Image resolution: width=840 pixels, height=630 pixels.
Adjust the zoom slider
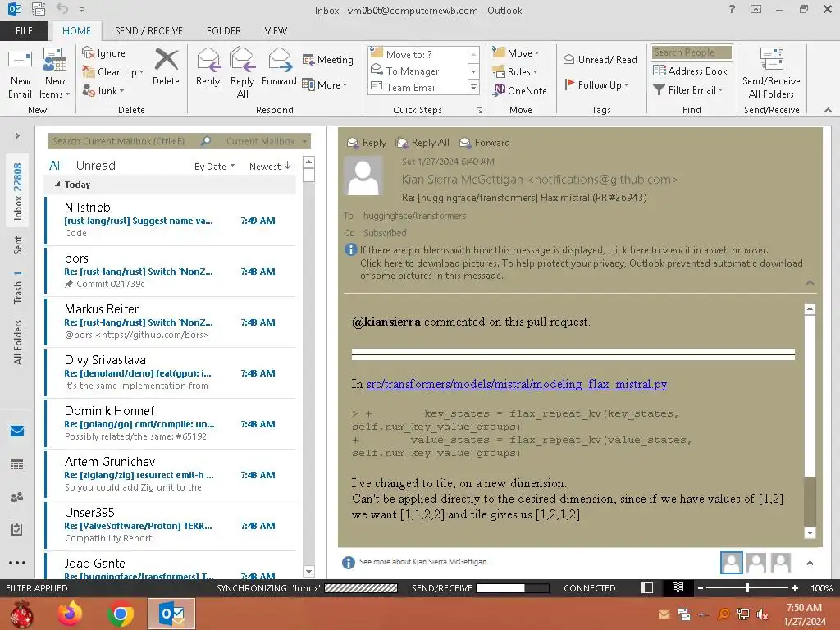[x=747, y=588]
